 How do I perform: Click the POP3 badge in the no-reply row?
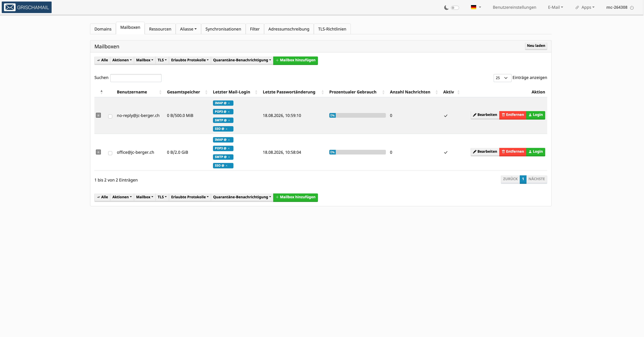pos(223,112)
